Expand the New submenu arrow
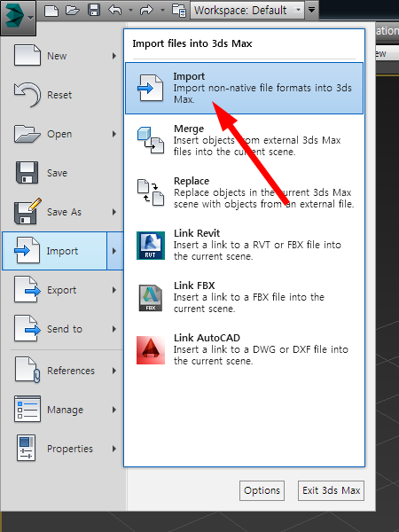Viewport: 399px width, 532px height. click(x=114, y=56)
